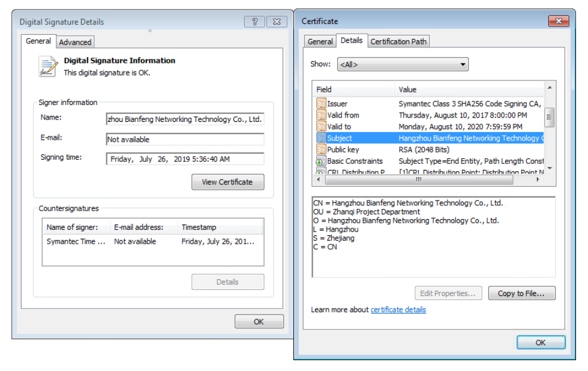Viewport: 588px width, 371px height.
Task: Click the Subject field icon
Action: 321,138
